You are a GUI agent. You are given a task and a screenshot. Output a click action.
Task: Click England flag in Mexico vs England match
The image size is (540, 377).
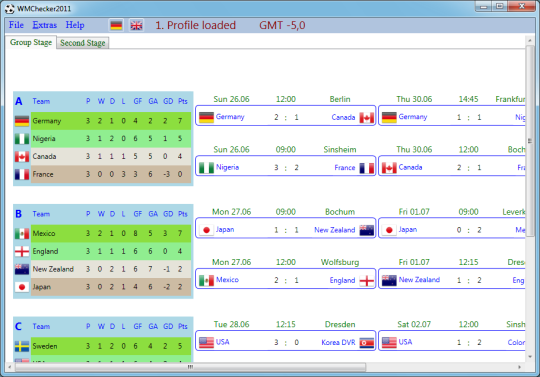click(366, 280)
